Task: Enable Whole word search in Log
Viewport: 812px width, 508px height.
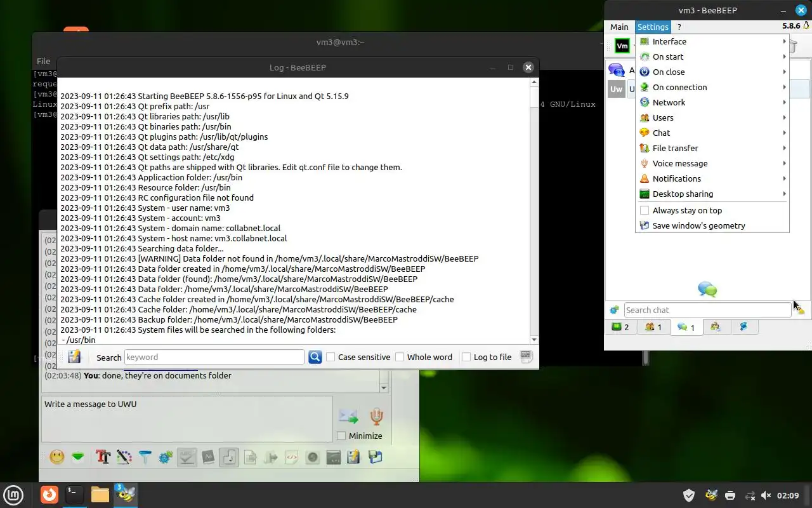Action: pyautogui.click(x=424, y=357)
